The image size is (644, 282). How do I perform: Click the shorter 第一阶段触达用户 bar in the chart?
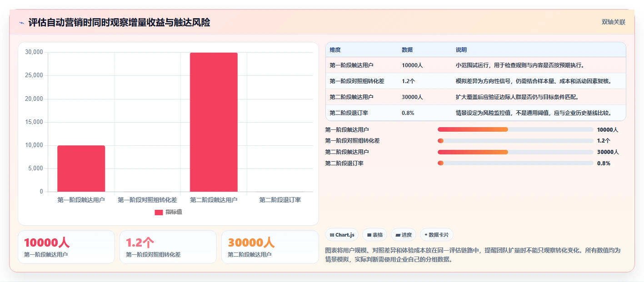(x=81, y=168)
